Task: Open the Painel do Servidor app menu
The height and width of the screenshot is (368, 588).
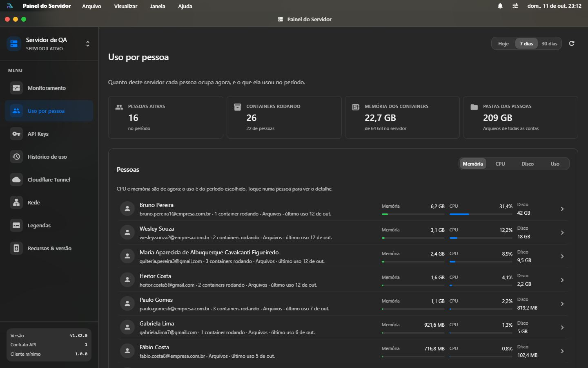Action: coord(47,6)
